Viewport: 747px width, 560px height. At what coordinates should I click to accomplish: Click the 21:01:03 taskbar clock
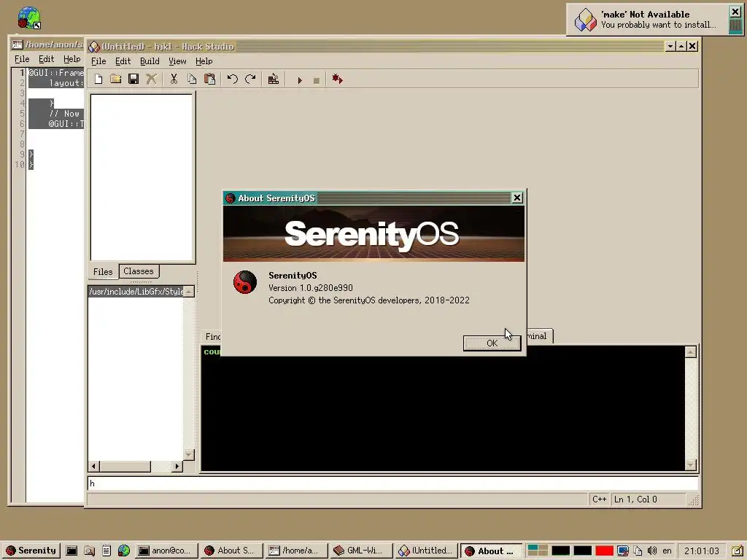(702, 551)
